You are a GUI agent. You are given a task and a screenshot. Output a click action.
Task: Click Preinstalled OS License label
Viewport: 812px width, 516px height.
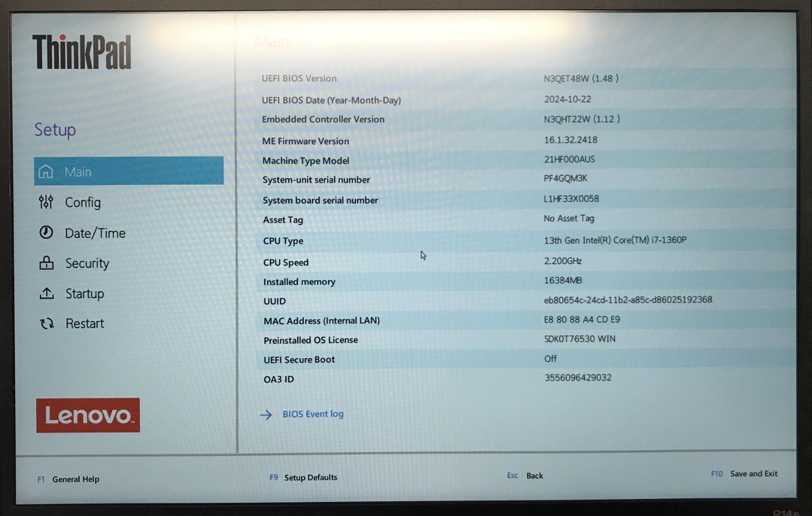311,340
